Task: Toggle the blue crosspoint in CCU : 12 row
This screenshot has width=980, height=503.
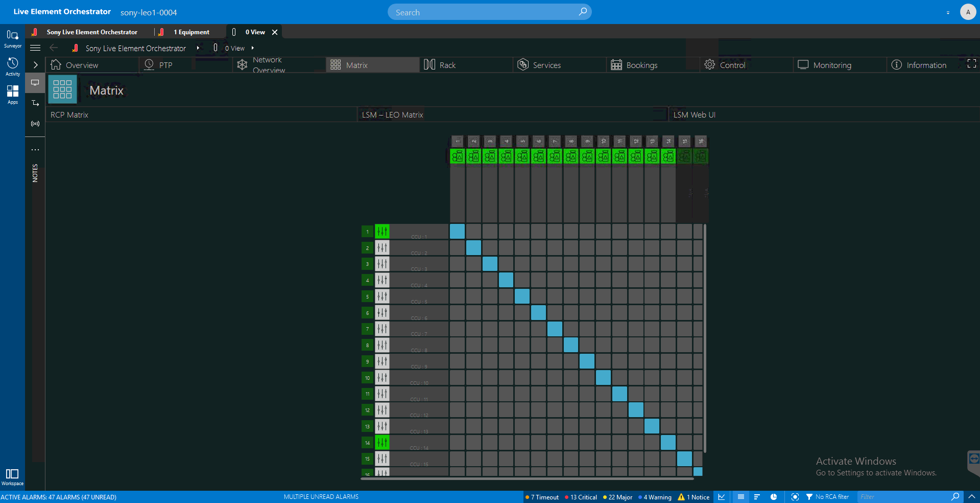Action: click(x=636, y=410)
